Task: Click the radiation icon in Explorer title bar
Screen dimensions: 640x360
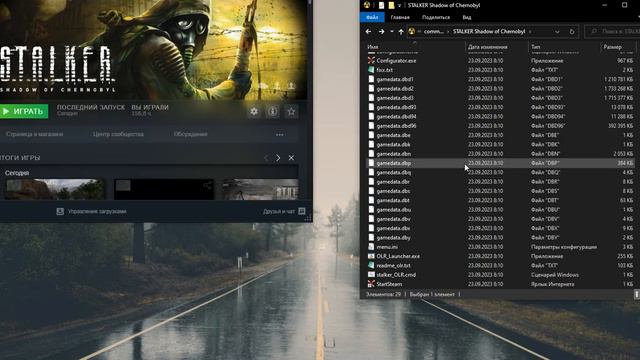Action: click(x=367, y=5)
